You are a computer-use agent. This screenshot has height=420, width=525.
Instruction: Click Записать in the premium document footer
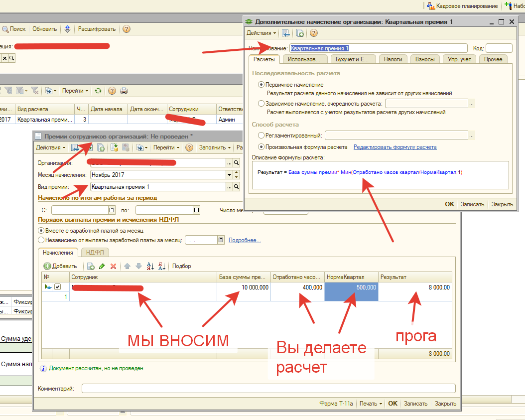(x=415, y=404)
